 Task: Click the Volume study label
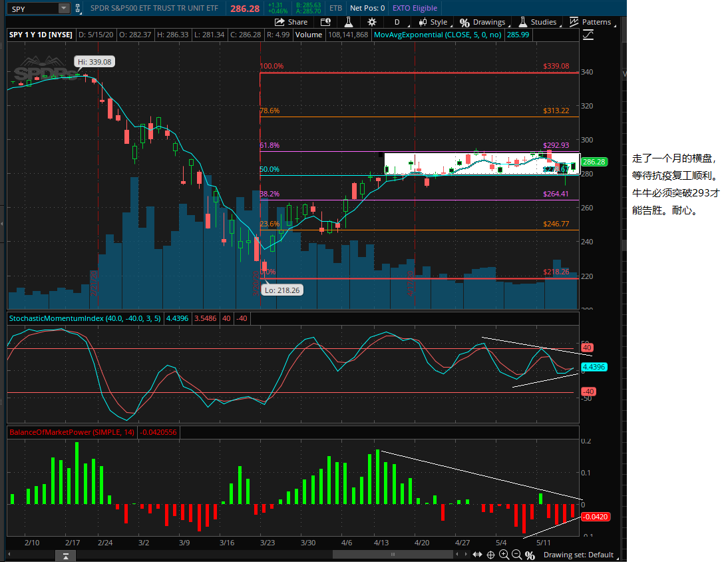pos(309,35)
